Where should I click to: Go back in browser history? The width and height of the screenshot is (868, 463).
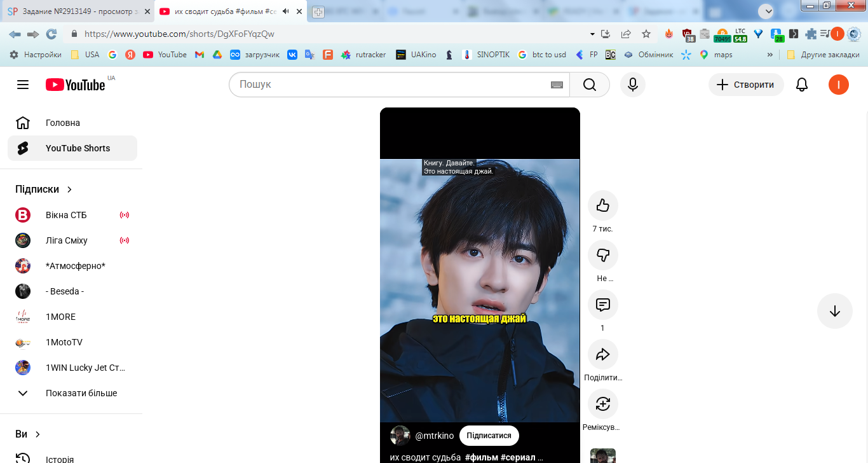pos(15,34)
